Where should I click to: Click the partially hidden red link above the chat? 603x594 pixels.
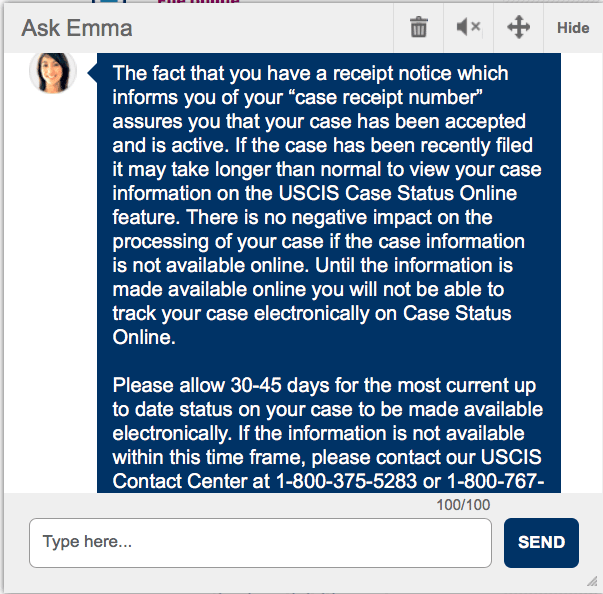[x=198, y=2]
